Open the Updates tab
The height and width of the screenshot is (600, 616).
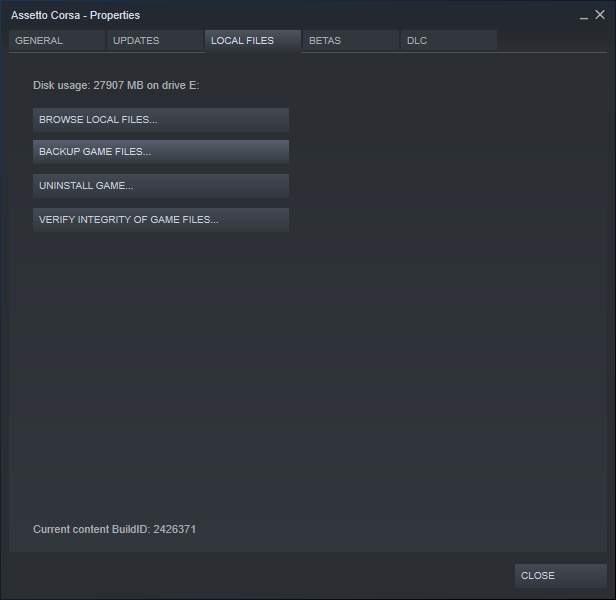(155, 40)
